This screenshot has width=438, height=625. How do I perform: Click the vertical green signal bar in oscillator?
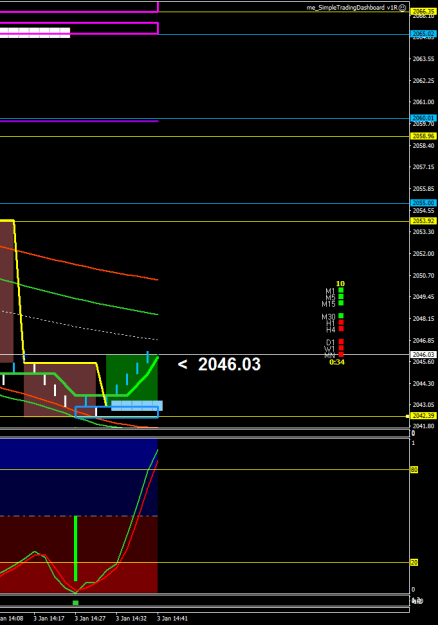[x=76, y=548]
